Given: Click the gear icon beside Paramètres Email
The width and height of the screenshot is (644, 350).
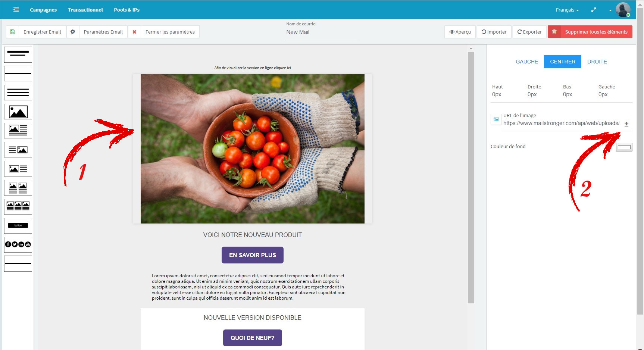Looking at the screenshot, I should (x=73, y=32).
